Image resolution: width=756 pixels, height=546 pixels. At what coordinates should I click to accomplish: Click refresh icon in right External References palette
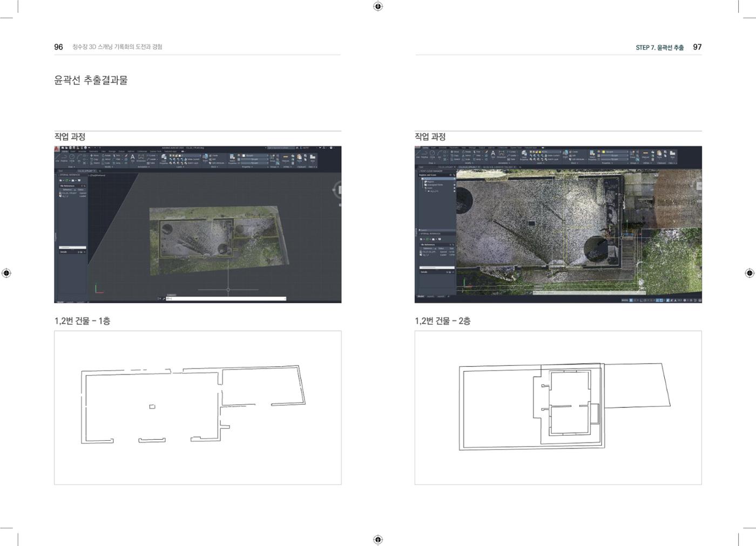428,239
